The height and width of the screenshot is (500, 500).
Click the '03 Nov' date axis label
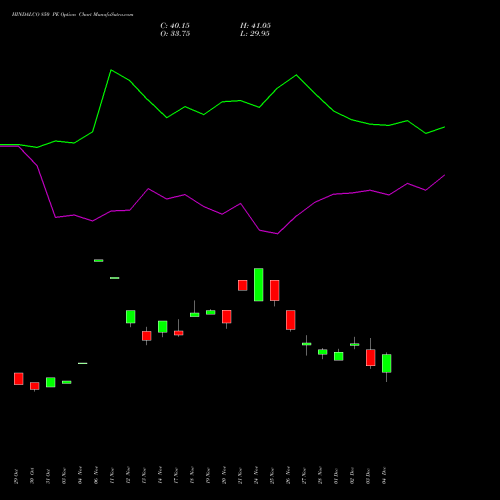(64, 476)
